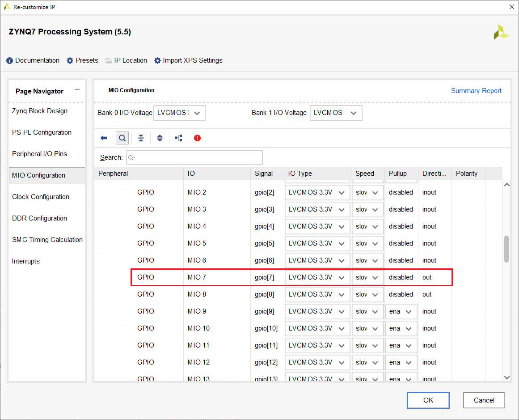Open IO Type dropdown for MIO 7
This screenshot has height=420, width=519.
pyautogui.click(x=317, y=278)
